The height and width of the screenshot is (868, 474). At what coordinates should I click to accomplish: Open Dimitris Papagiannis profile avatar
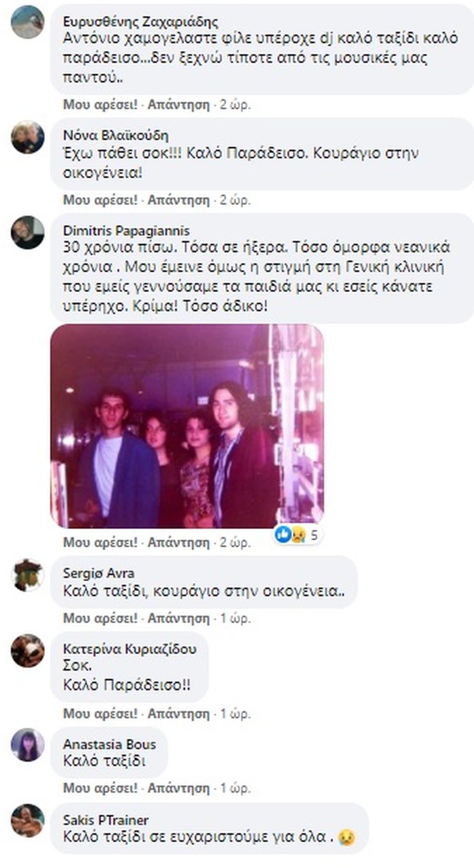click(x=27, y=232)
